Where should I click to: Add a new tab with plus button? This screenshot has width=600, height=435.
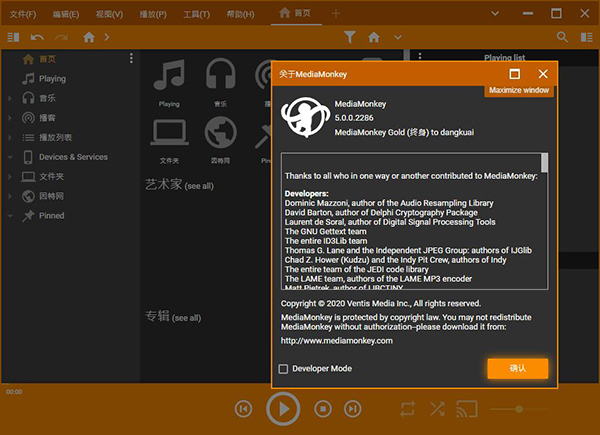[336, 13]
